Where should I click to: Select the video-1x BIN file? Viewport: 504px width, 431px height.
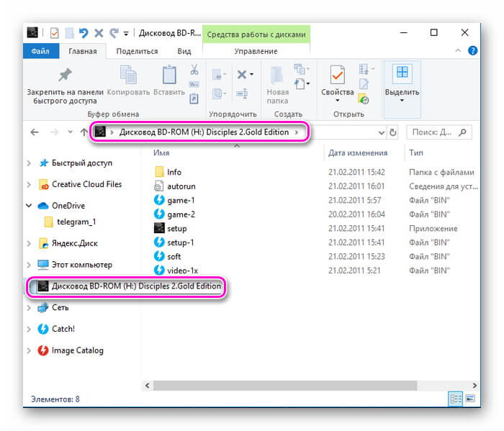coord(176,271)
